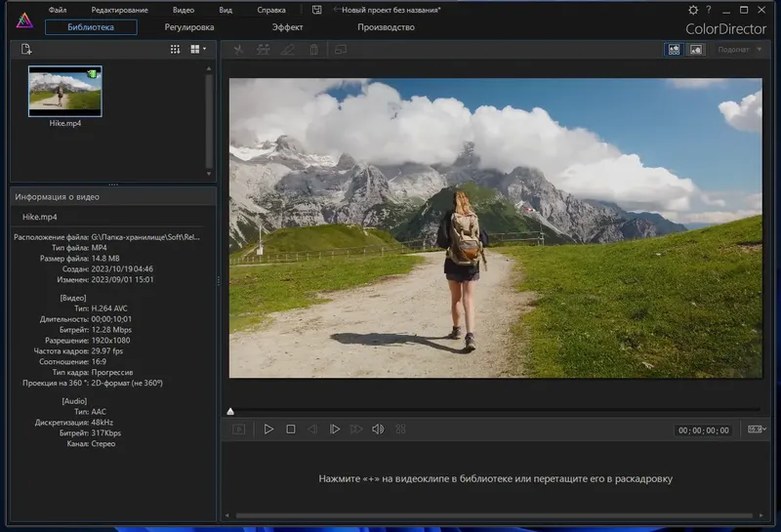Click the playback seek slider handle
Viewport: 781px width, 532px height.
pos(230,411)
